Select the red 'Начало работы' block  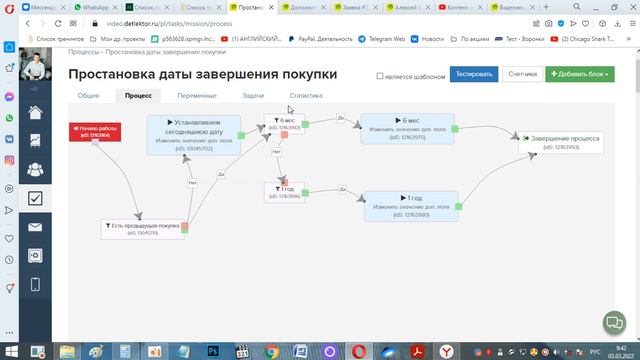pos(95,132)
